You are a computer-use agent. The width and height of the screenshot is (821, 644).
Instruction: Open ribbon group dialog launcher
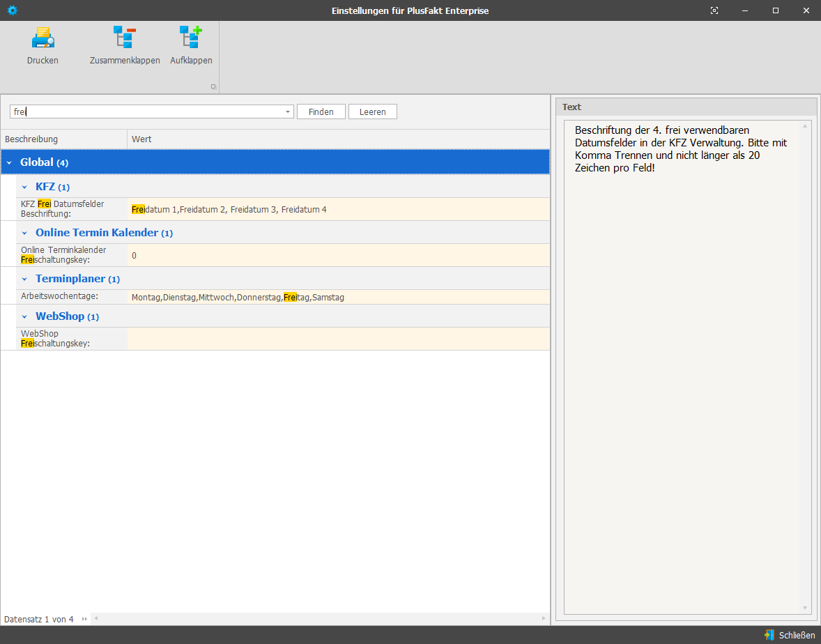tap(213, 87)
